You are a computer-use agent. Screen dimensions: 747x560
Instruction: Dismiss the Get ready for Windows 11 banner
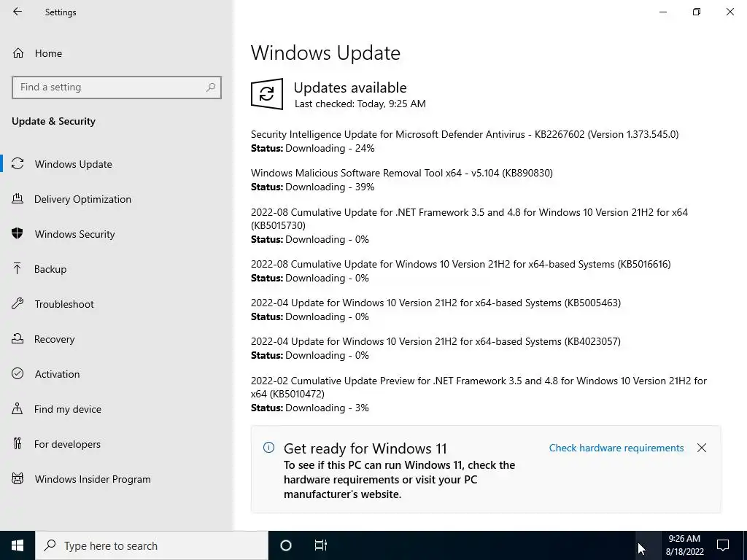(701, 448)
